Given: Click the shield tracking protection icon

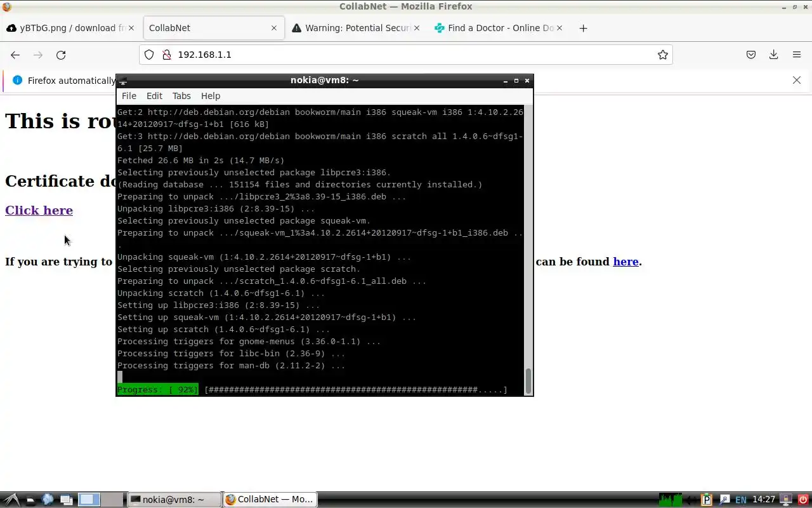Looking at the screenshot, I should click(x=149, y=55).
